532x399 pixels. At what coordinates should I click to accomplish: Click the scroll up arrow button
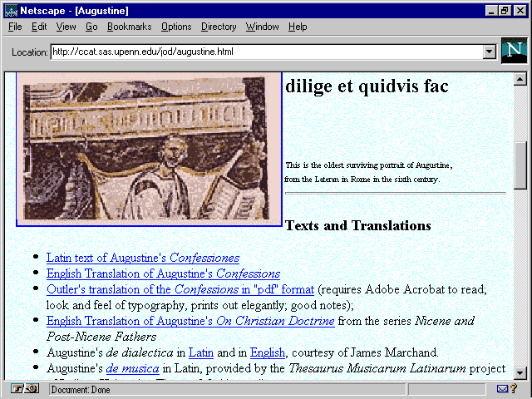click(520, 80)
